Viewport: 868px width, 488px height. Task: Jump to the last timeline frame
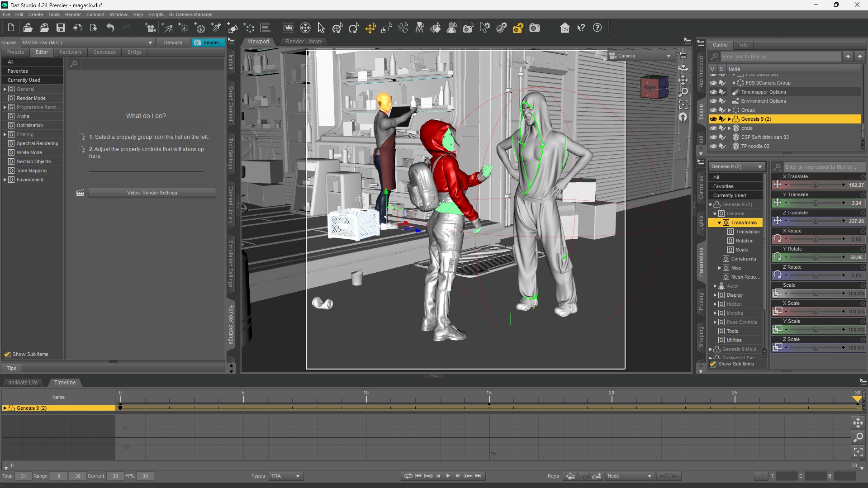[478, 476]
